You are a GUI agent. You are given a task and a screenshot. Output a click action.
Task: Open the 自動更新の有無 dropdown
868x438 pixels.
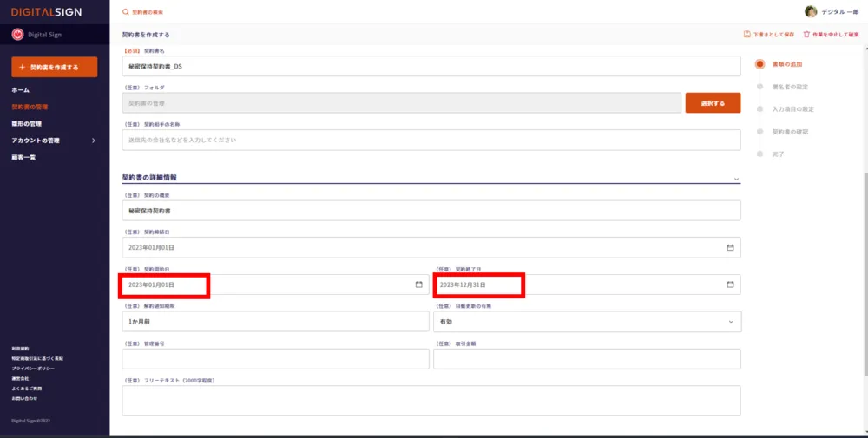click(x=587, y=322)
